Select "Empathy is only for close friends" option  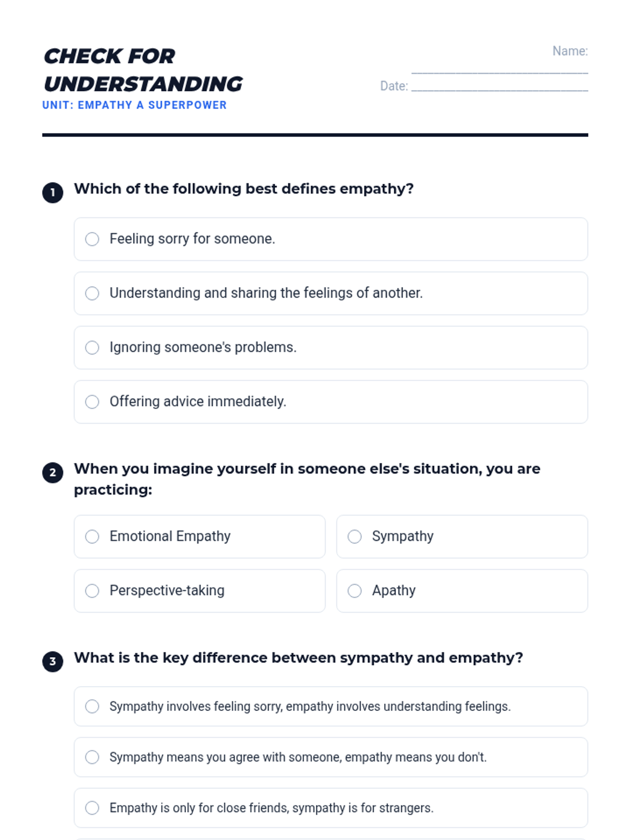[x=92, y=808]
